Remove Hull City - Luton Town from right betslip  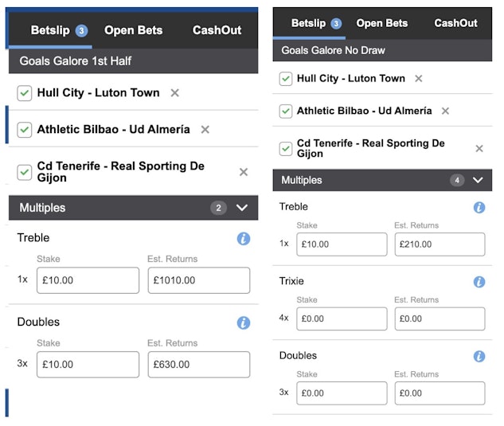click(419, 79)
